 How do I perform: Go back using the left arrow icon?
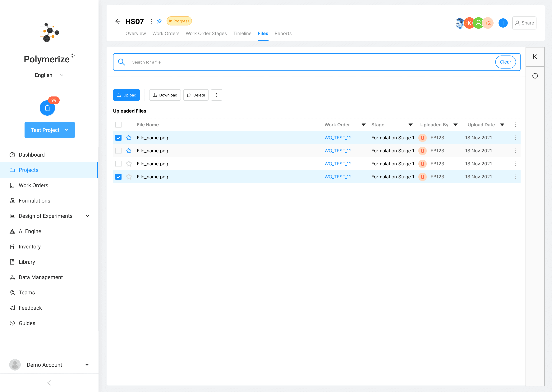click(118, 21)
